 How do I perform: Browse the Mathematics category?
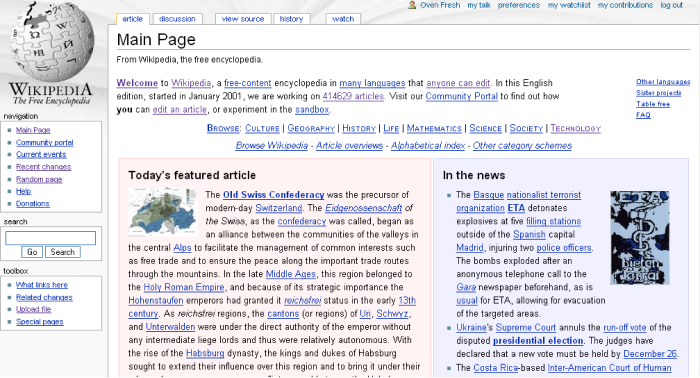tap(434, 129)
